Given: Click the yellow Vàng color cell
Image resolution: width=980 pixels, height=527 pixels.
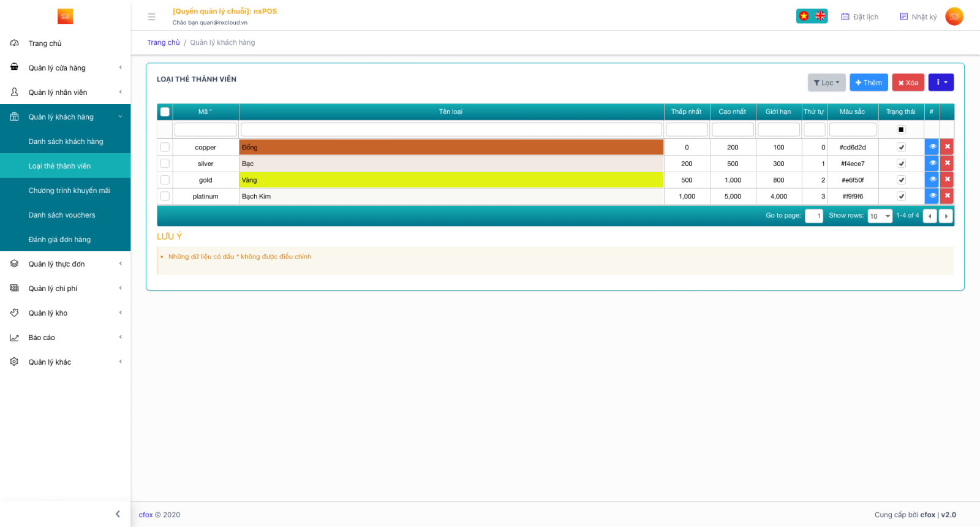Looking at the screenshot, I should [451, 180].
